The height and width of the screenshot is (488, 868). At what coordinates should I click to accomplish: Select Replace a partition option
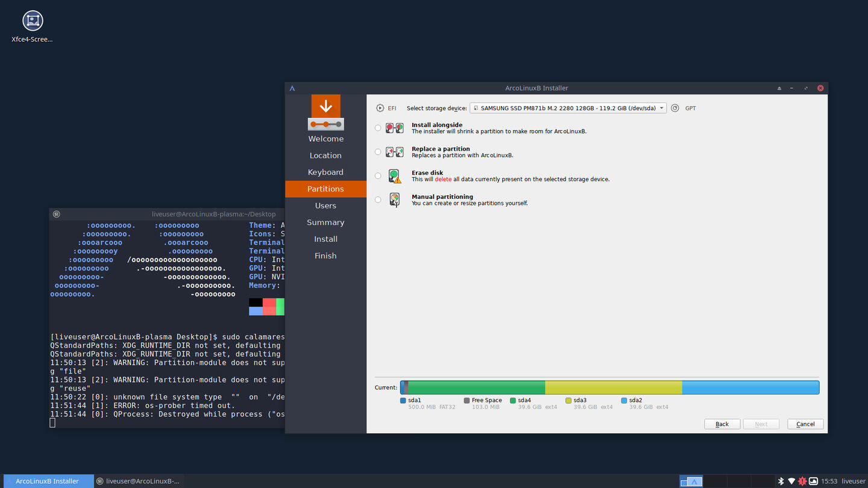tap(378, 152)
